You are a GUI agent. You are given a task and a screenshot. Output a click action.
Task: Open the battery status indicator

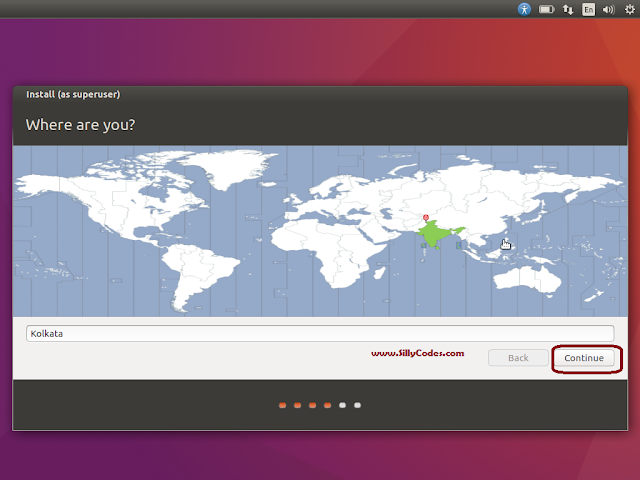[546, 9]
